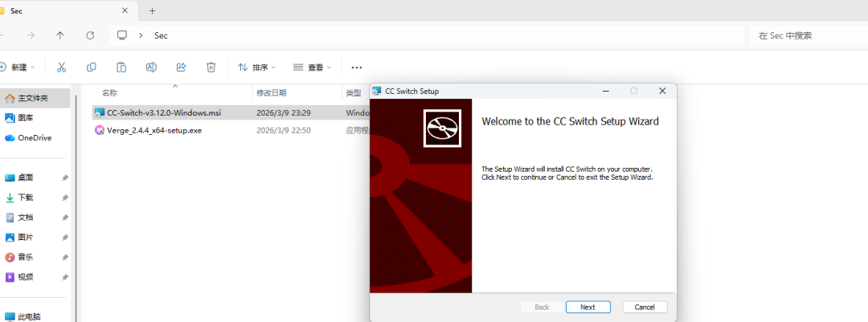Select 主文件夹 in the navigation pane
Image resolution: width=868 pixels, height=322 pixels.
point(34,98)
